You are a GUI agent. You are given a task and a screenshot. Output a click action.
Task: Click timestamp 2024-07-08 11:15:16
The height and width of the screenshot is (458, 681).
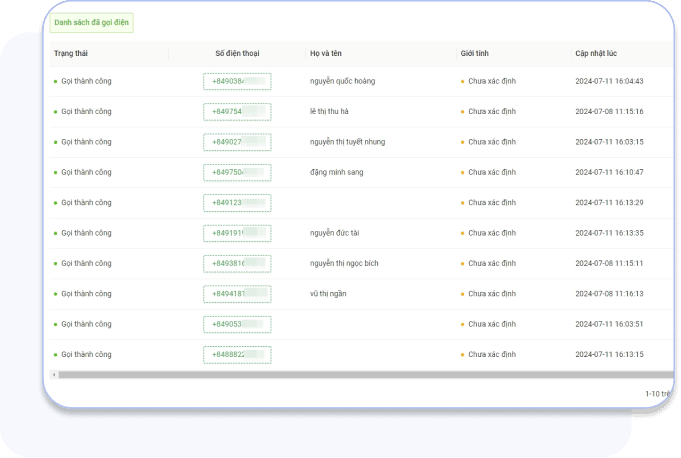click(x=609, y=112)
